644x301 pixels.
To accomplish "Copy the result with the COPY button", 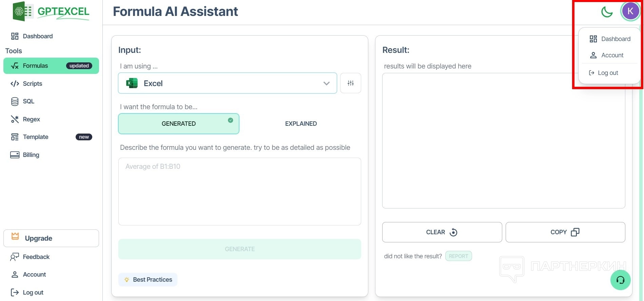I will pyautogui.click(x=565, y=232).
